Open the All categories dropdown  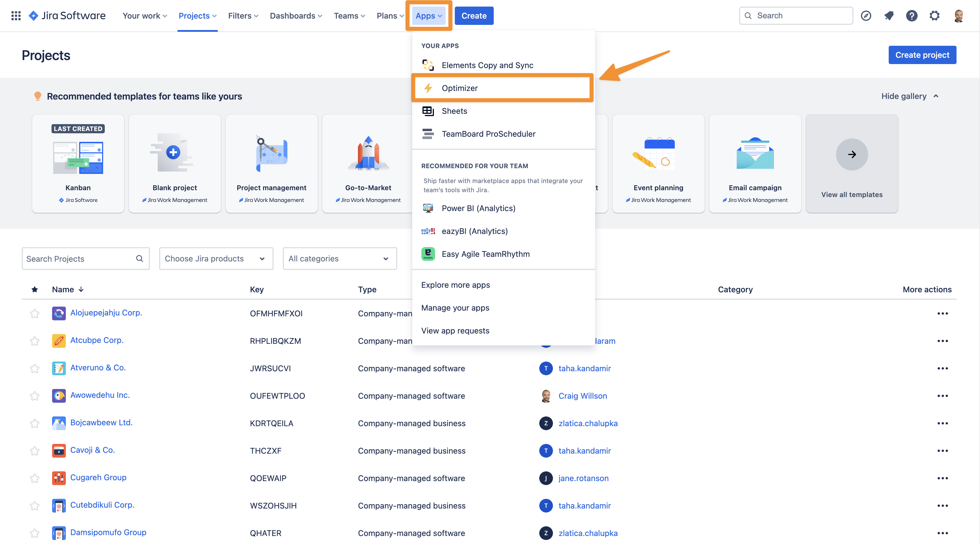(x=339, y=259)
